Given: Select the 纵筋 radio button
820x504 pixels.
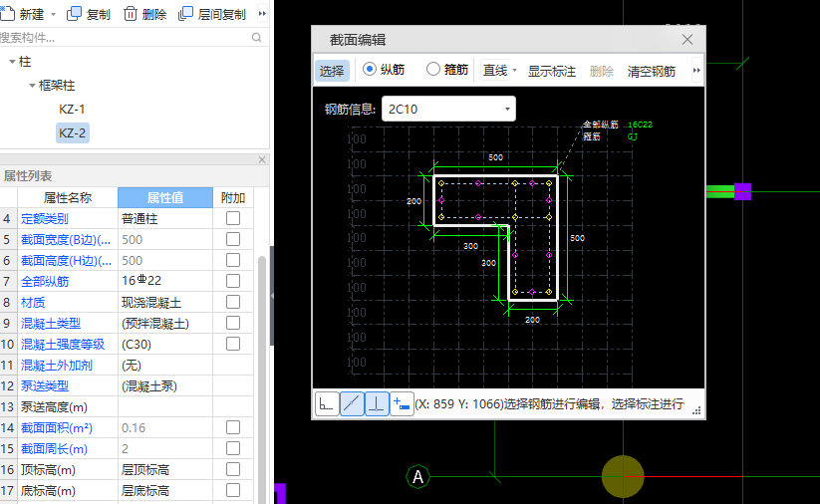Looking at the screenshot, I should click(370, 69).
